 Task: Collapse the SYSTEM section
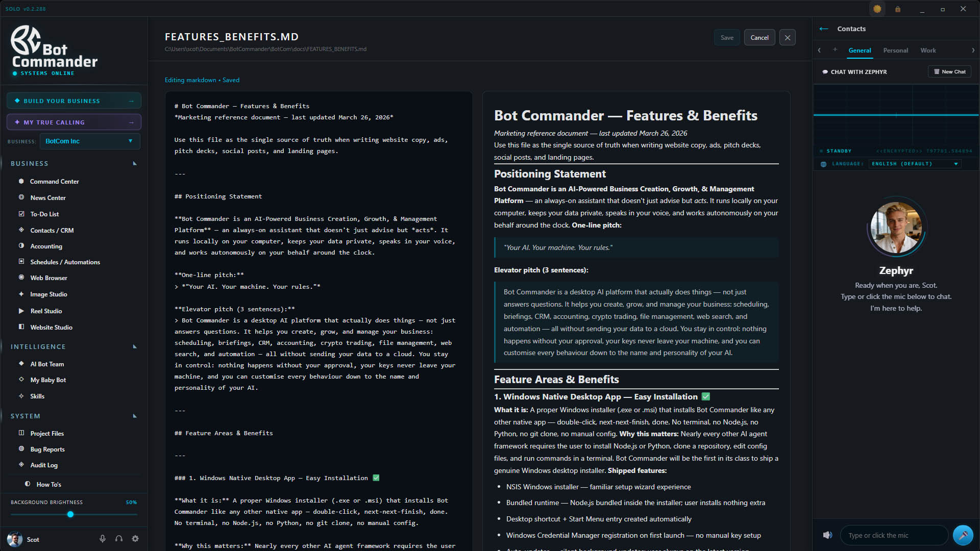pyautogui.click(x=135, y=416)
